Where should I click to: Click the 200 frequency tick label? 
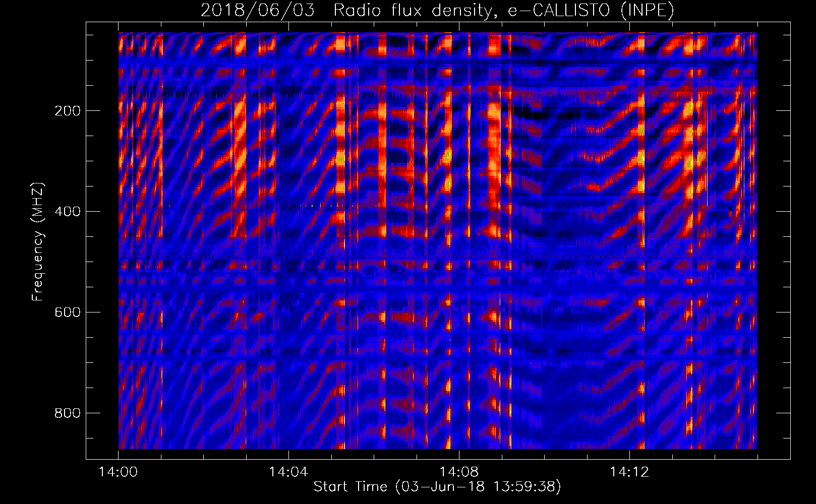coord(68,111)
